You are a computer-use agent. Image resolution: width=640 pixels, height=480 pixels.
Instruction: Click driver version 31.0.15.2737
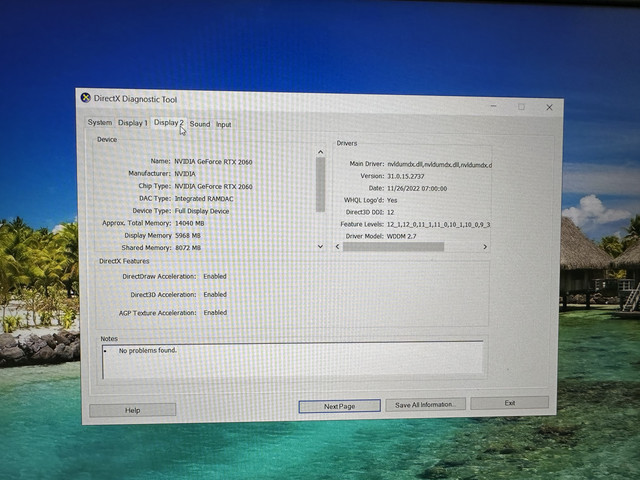pyautogui.click(x=406, y=176)
